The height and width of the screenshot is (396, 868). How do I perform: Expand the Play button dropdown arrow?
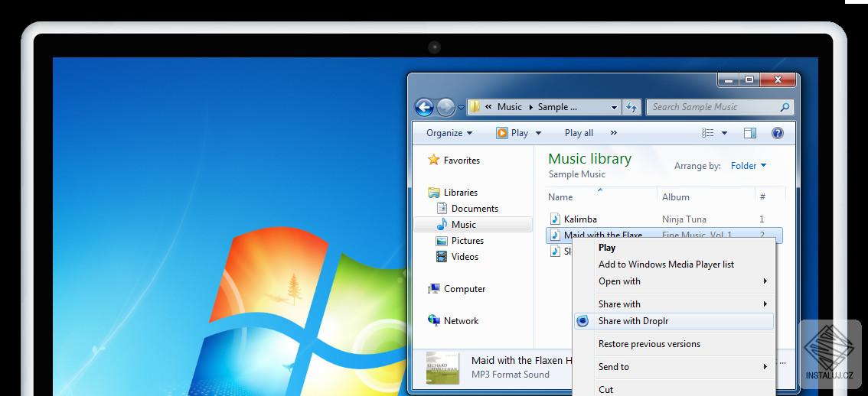pos(537,133)
